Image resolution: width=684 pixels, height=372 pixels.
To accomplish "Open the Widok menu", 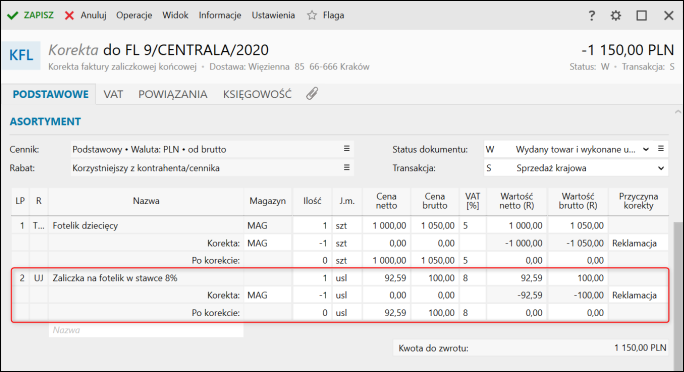I will tap(175, 15).
